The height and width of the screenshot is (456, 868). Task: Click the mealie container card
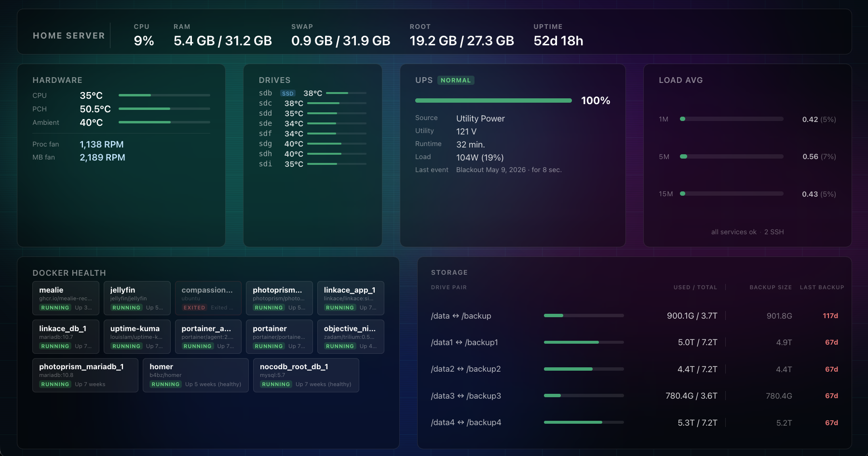(66, 298)
